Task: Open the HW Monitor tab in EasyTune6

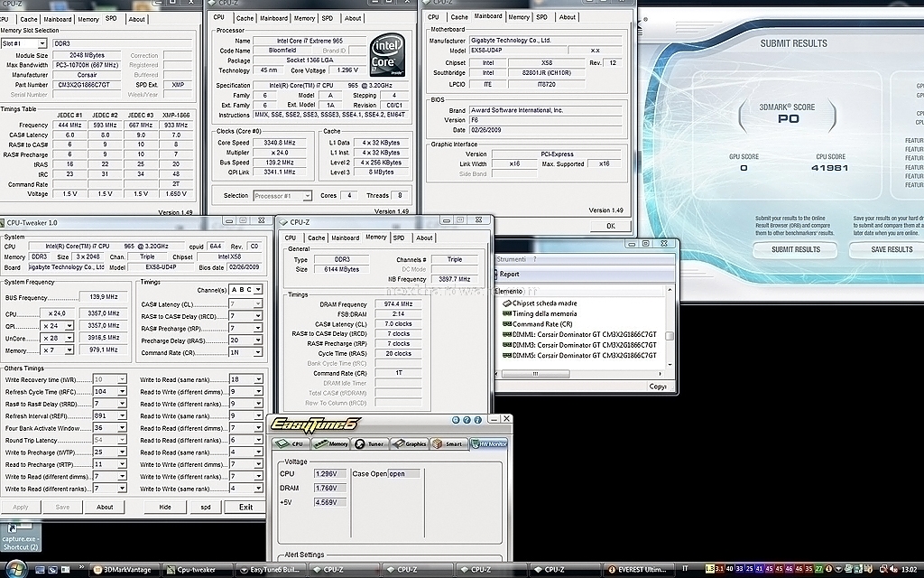Action: [488, 443]
